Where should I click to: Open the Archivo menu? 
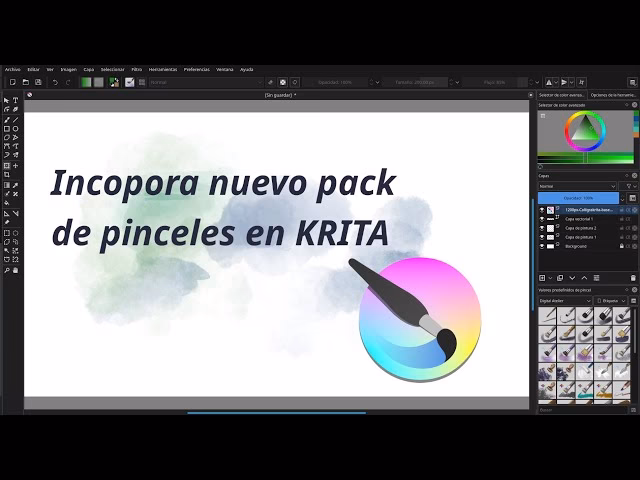pyautogui.click(x=12, y=69)
